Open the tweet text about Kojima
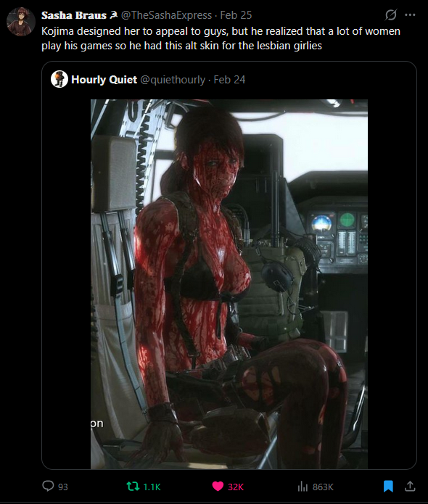 [x=221, y=38]
